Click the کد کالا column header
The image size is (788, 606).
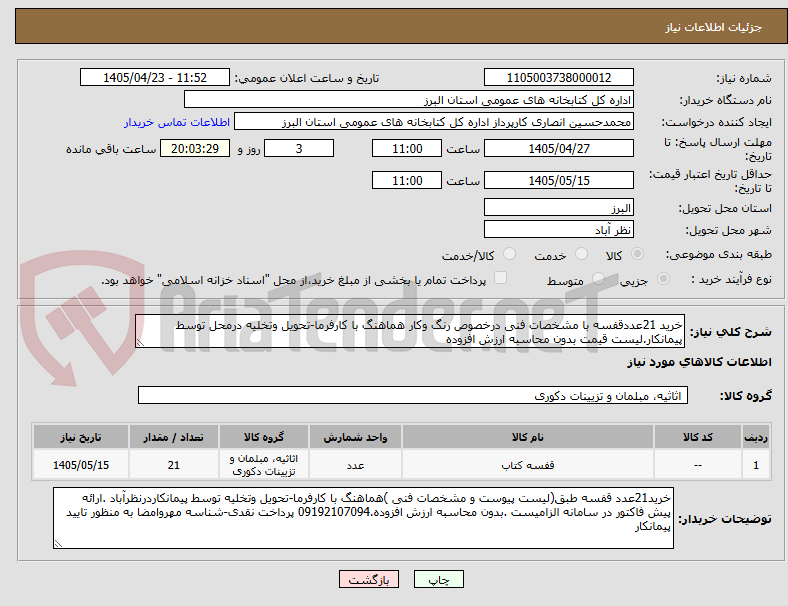698,437
